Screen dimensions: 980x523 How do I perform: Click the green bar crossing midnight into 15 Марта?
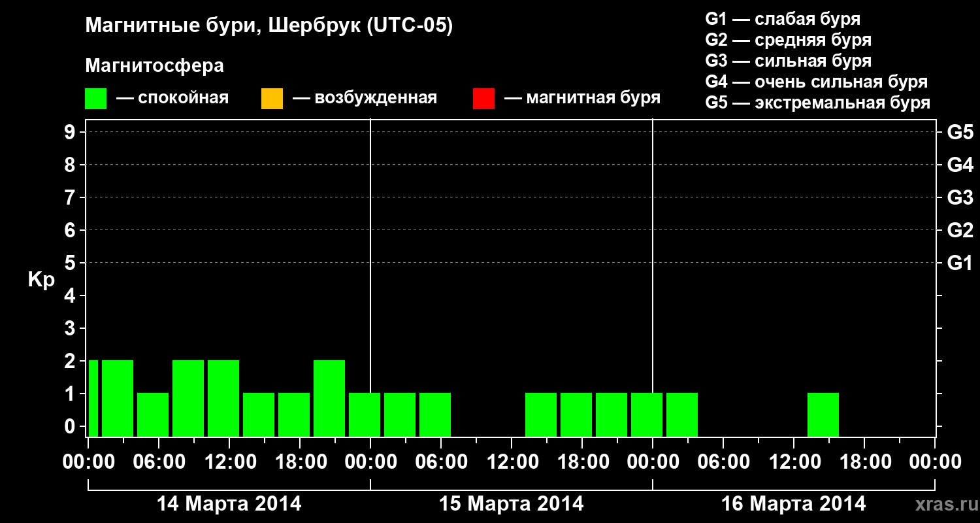(365, 414)
